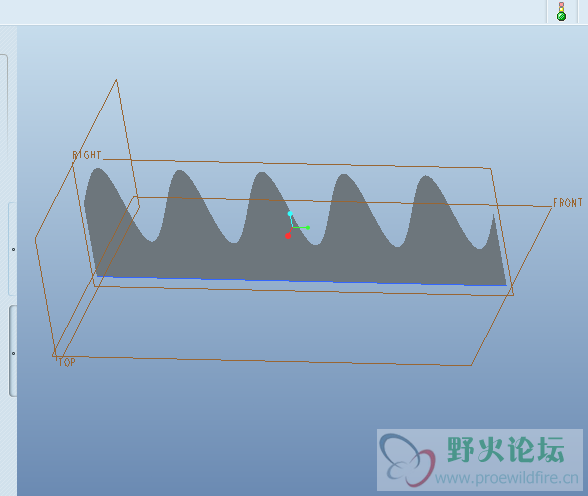Click the 野火论坛 forum title text
Screen dimensions: 588x496
[x=506, y=449]
